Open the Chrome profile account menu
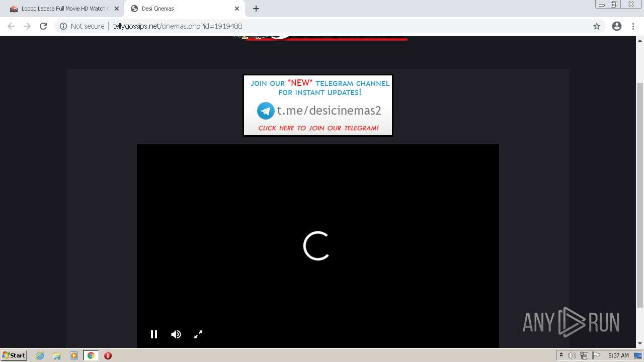 617,26
